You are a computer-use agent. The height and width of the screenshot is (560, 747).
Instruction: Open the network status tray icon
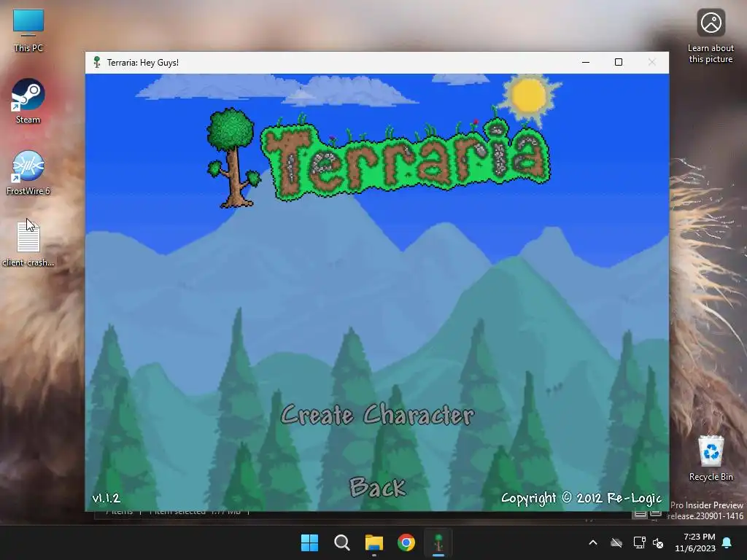coord(639,542)
